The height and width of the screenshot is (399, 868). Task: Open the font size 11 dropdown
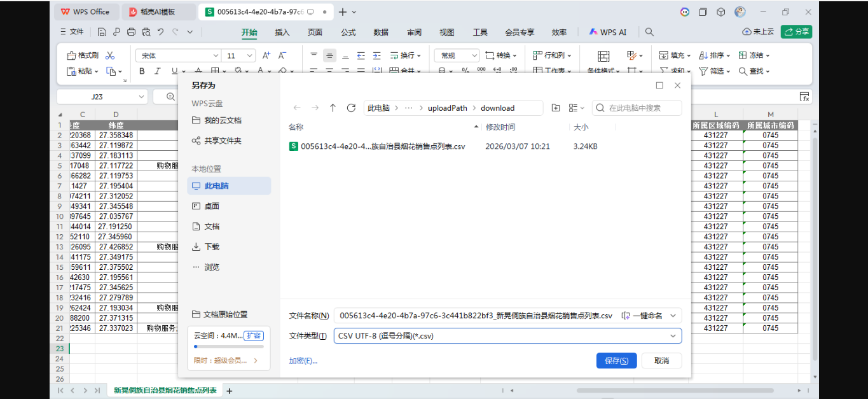pos(251,56)
